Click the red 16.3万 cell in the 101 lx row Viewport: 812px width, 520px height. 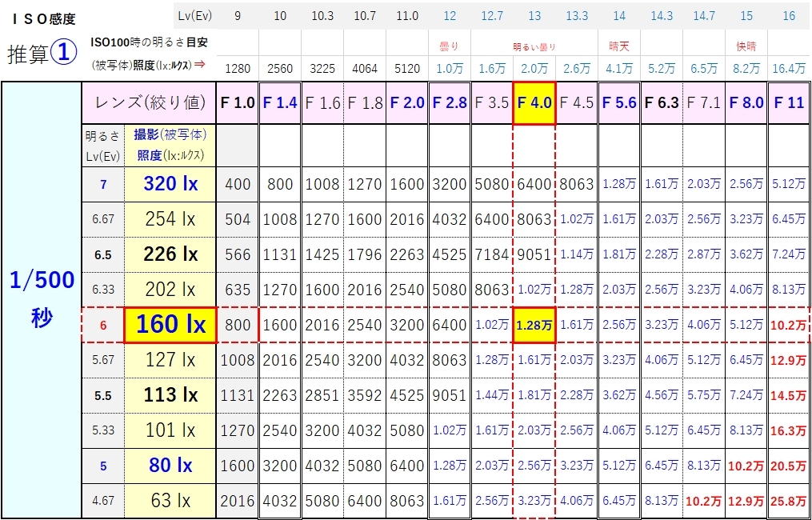pyautogui.click(x=790, y=430)
